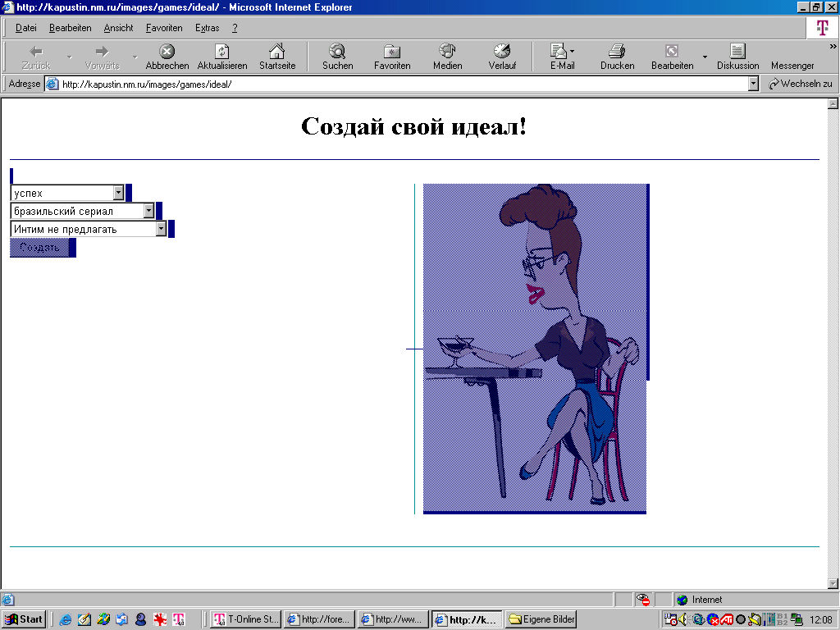The width and height of the screenshot is (840, 630).
Task: Expand 'Интим не предлагать' dropdown
Action: click(x=161, y=229)
